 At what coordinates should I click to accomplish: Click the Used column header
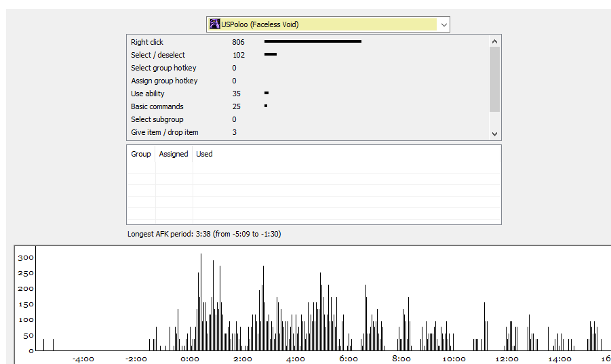[x=204, y=154]
